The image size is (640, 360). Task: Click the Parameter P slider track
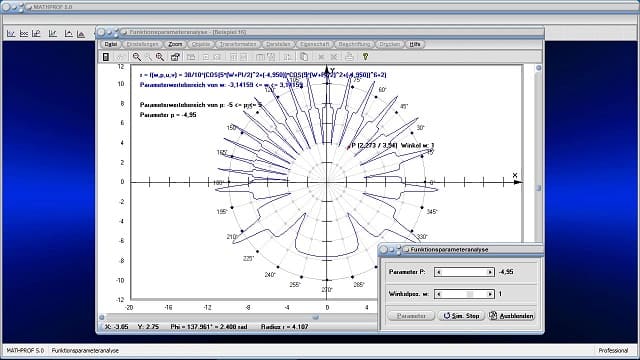coord(464,272)
